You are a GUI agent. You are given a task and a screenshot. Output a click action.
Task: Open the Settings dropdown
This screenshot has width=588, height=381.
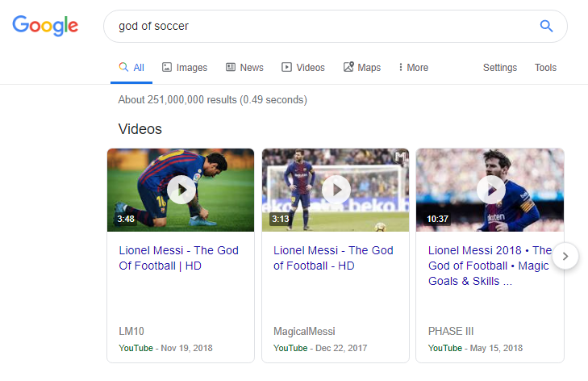click(500, 68)
